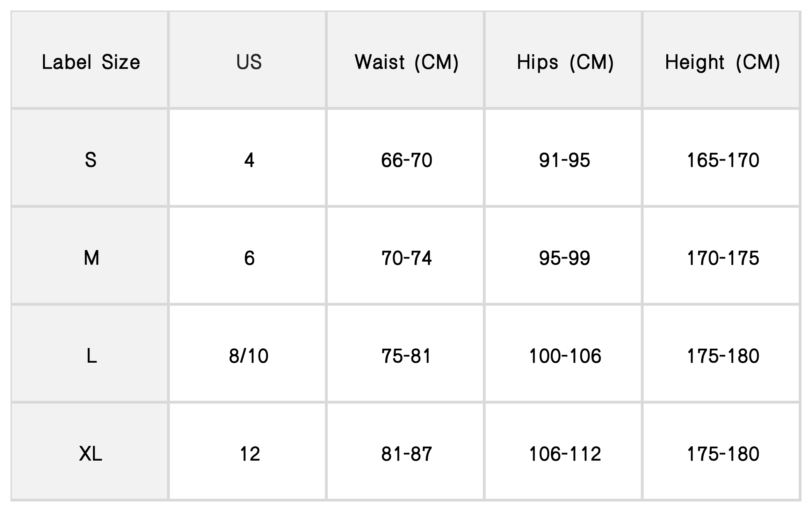Click the 91-95 hips cell

(565, 160)
